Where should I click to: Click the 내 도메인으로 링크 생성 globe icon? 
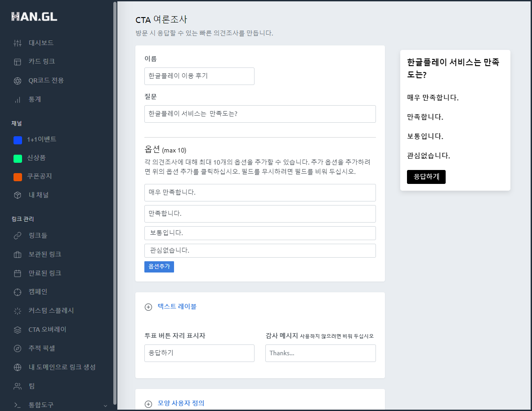(18, 367)
